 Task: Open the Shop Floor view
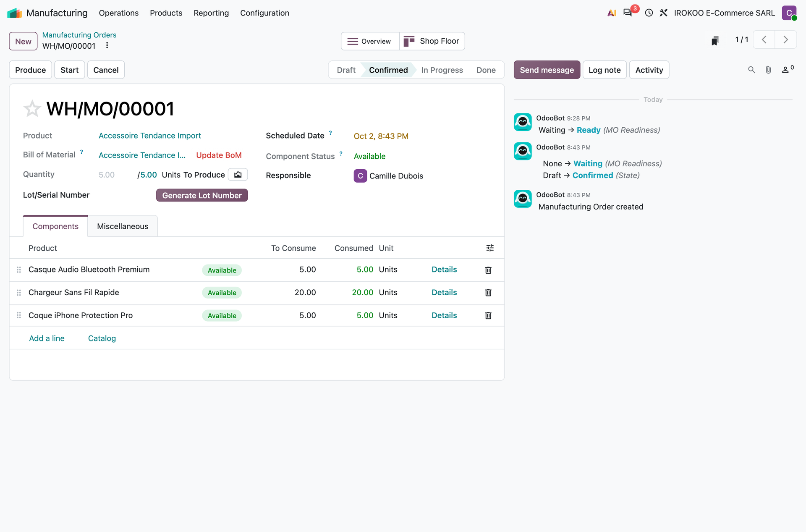(432, 41)
